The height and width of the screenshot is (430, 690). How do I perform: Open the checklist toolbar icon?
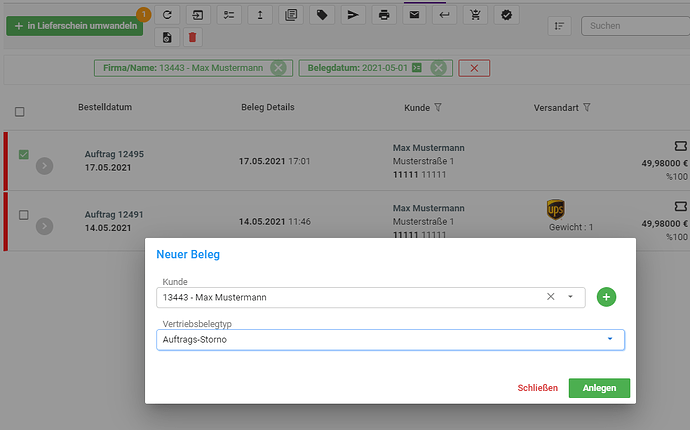point(229,15)
